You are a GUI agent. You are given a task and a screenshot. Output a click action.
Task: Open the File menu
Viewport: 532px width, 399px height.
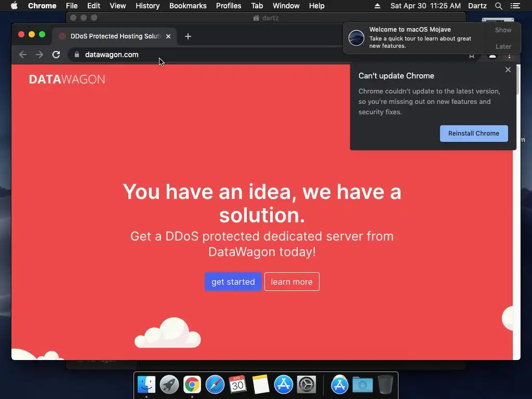pyautogui.click(x=72, y=6)
